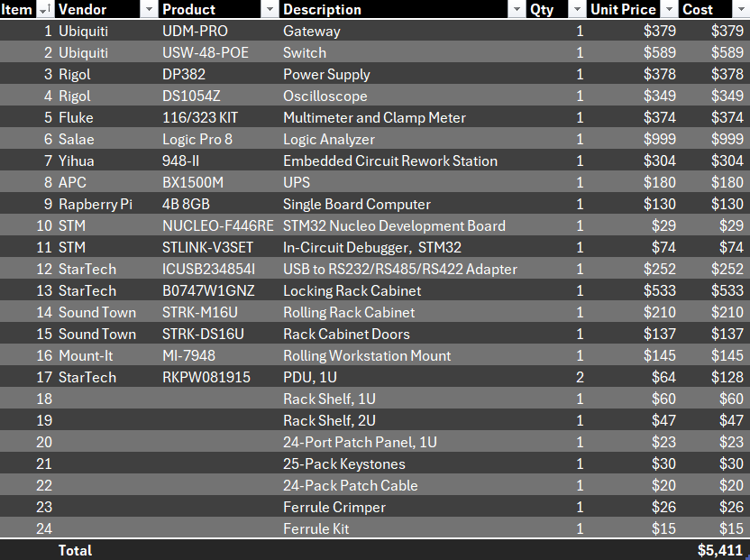Select the DS1054Z product cell
The image size is (750, 560).
(220, 96)
